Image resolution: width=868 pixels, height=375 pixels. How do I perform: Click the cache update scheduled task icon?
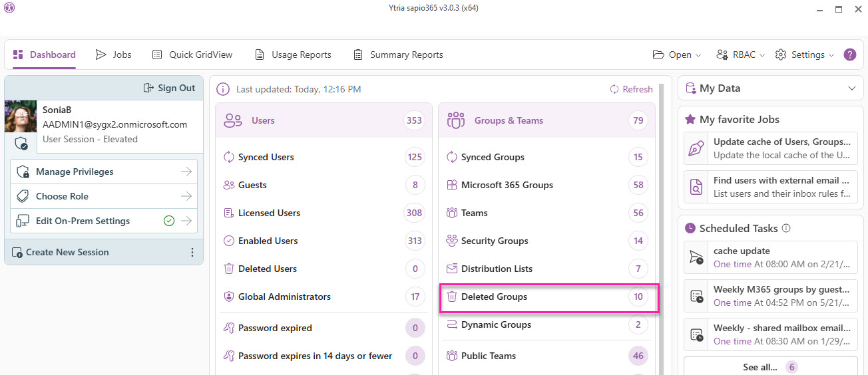(x=696, y=257)
